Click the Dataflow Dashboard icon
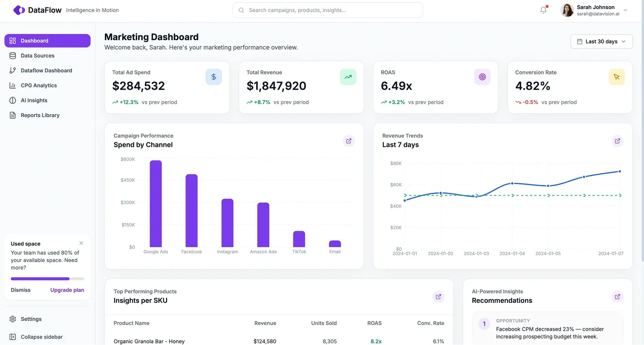644x345 pixels. [13, 70]
